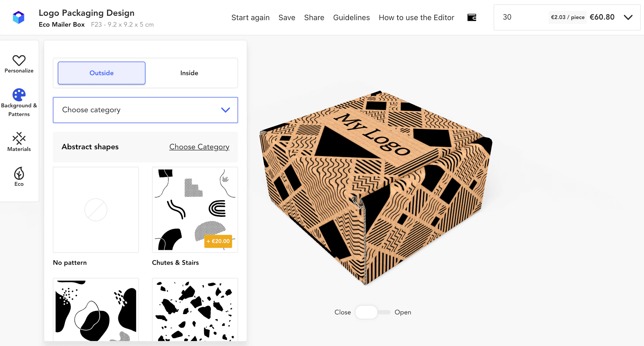
Task: Switch to the Inside tab
Action: pos(189,73)
